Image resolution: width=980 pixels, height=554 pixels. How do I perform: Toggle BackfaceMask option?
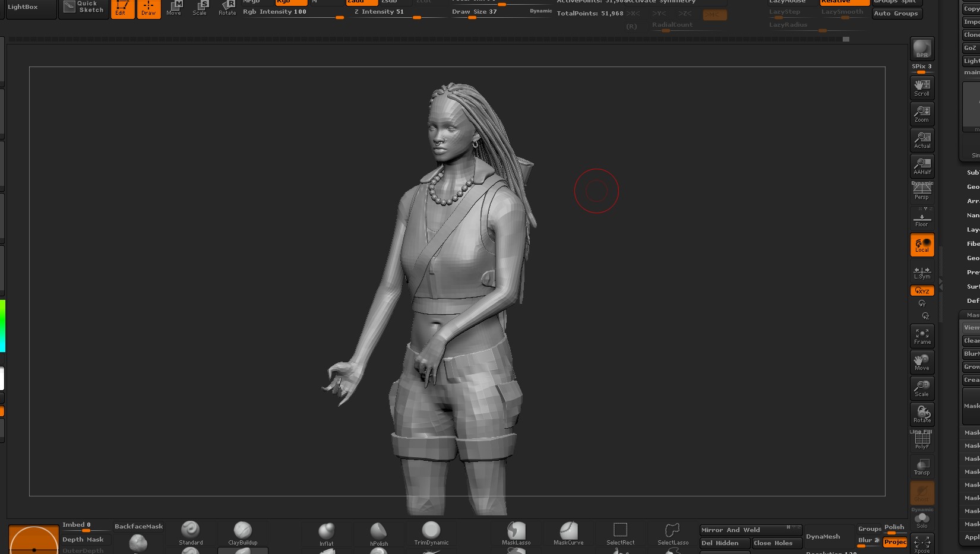tap(138, 527)
